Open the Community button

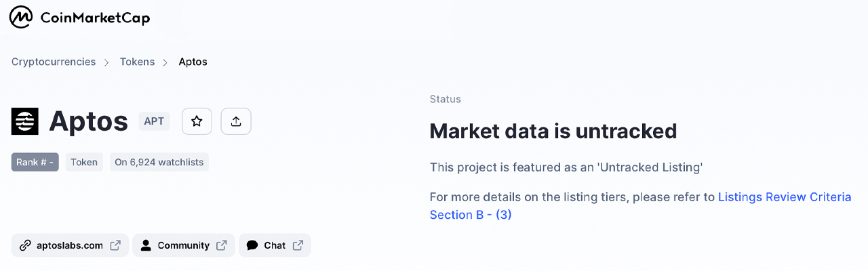point(183,245)
